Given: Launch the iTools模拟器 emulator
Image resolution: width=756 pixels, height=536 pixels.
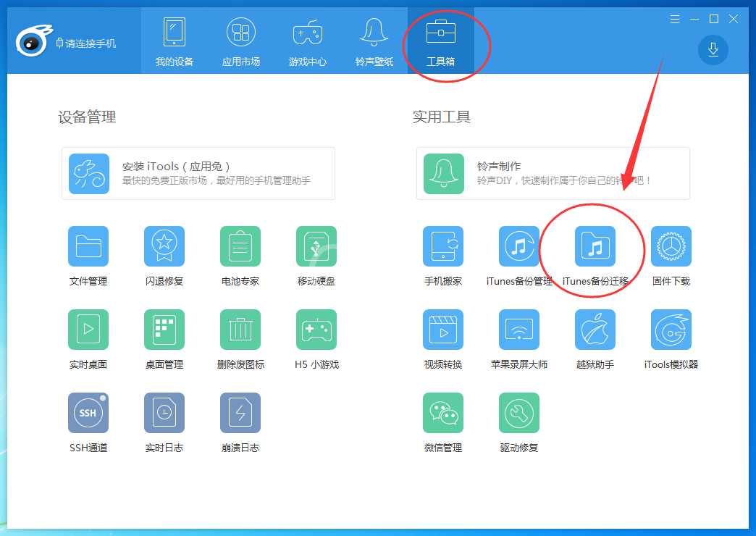Looking at the screenshot, I should (671, 330).
